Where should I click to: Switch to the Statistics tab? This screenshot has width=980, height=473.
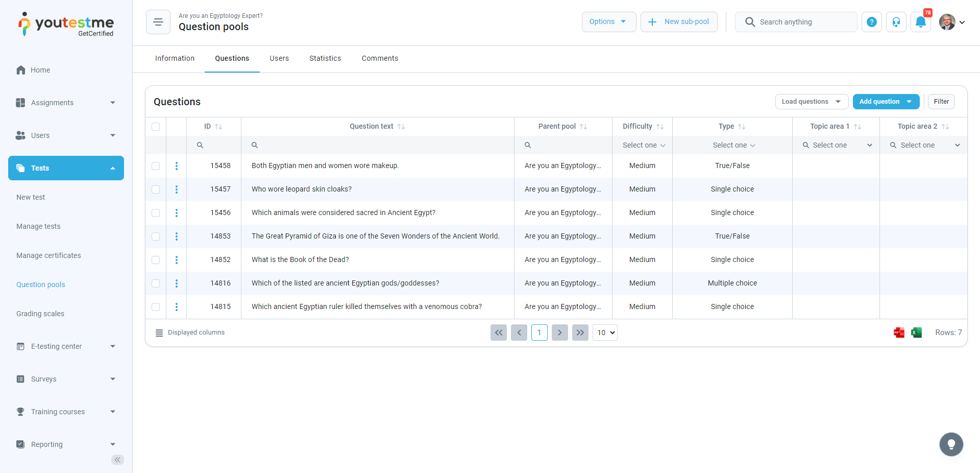pos(325,59)
